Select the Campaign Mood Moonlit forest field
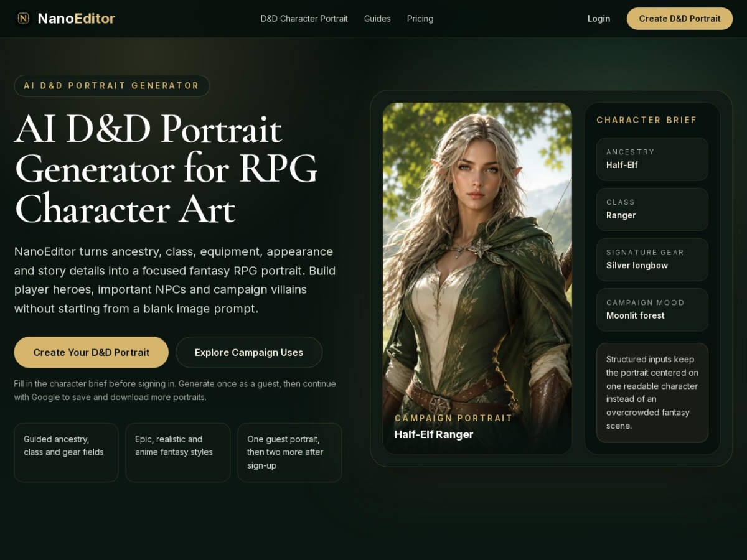Image resolution: width=747 pixels, height=560 pixels. 652,310
